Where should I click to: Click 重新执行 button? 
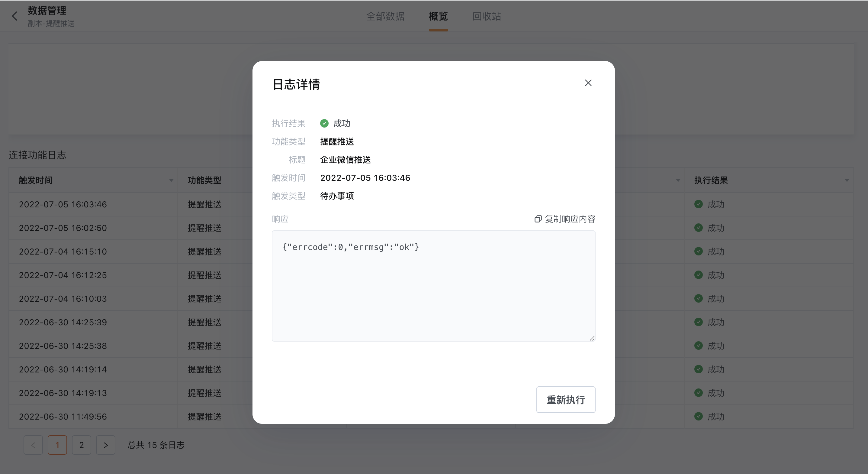tap(566, 399)
